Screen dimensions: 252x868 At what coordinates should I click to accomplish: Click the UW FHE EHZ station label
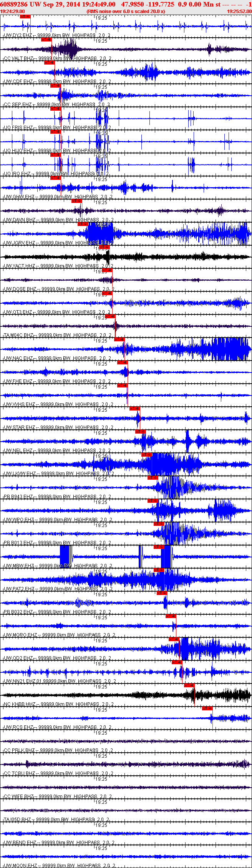pyautogui.click(x=18, y=381)
